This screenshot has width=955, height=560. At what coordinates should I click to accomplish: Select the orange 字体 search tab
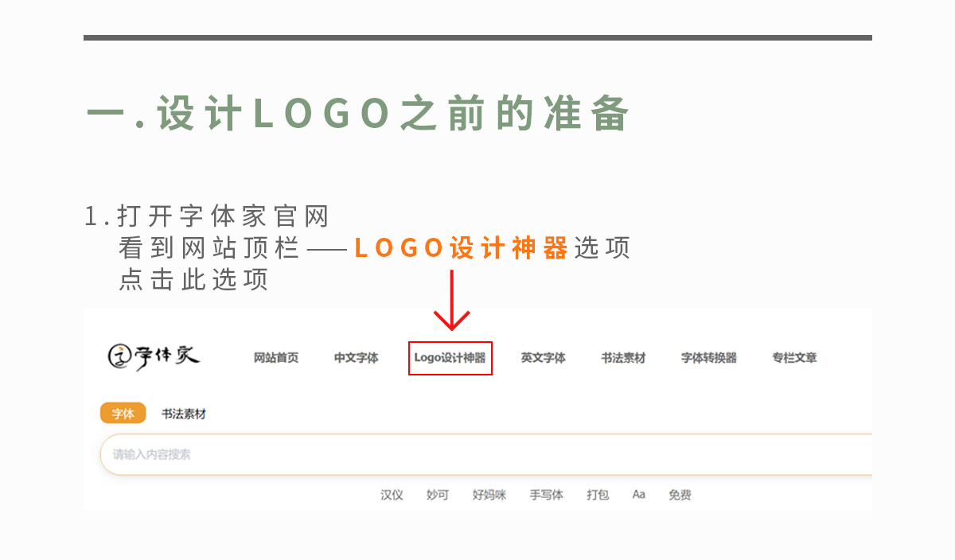click(123, 414)
